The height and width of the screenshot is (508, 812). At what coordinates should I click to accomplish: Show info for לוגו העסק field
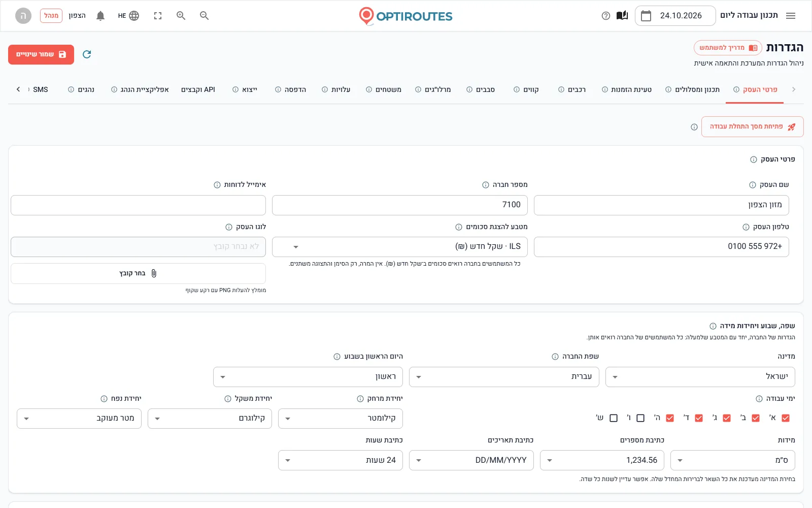click(229, 227)
